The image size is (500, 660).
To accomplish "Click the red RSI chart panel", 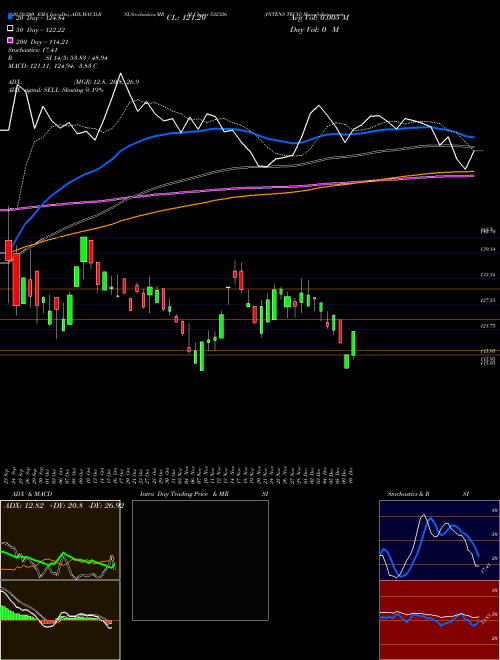I will (439, 620).
